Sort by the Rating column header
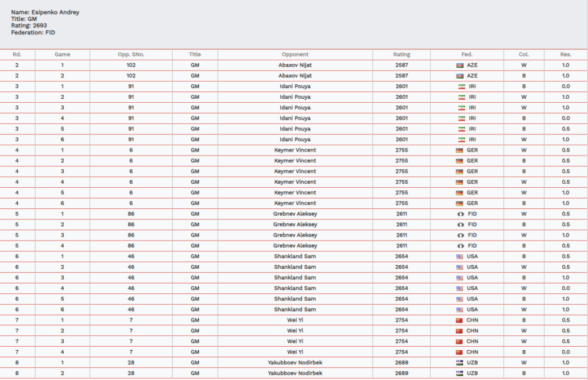The height and width of the screenshot is (380, 588). coord(401,55)
